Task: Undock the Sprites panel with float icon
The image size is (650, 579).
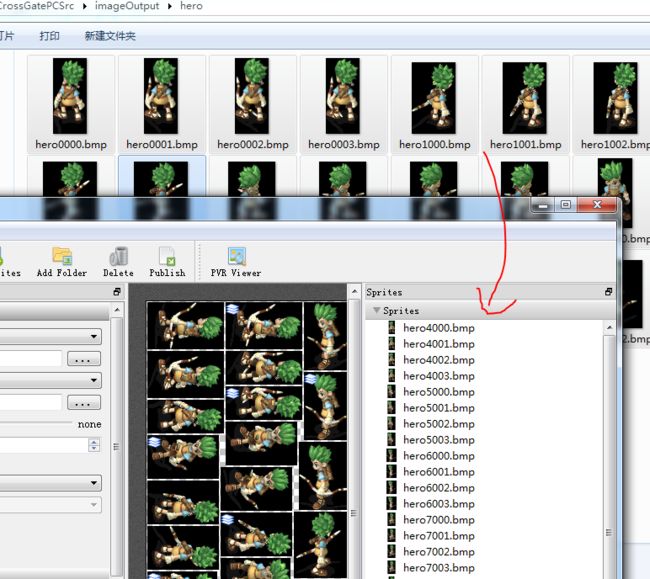Action: pos(608,292)
